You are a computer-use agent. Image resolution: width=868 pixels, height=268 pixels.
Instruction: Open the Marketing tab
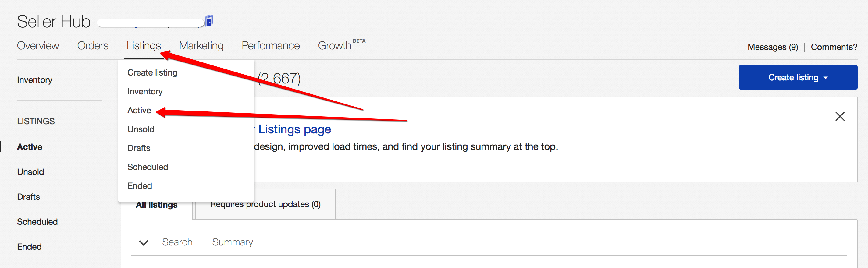(201, 45)
